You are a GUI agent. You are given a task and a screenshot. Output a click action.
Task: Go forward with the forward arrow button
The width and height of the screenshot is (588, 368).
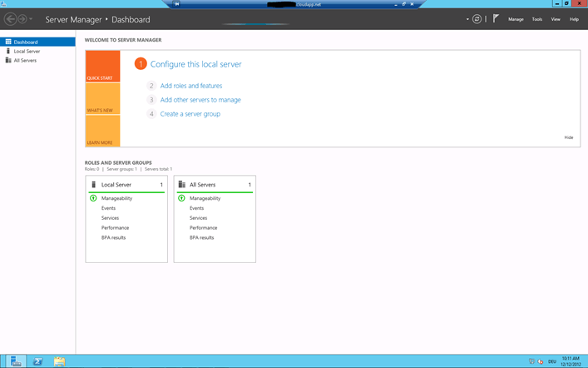coord(22,19)
